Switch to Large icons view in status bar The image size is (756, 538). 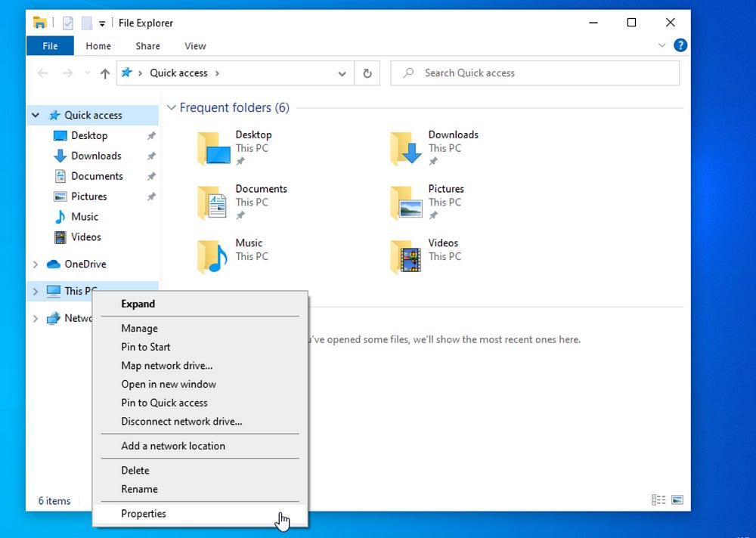click(677, 500)
